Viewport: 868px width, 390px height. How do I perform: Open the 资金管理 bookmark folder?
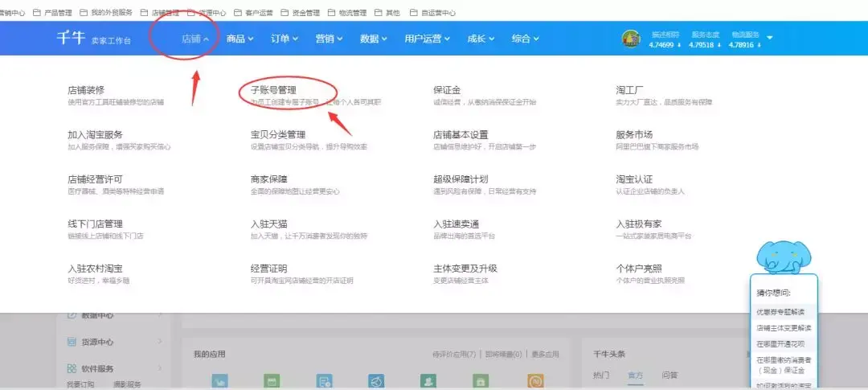click(x=300, y=12)
